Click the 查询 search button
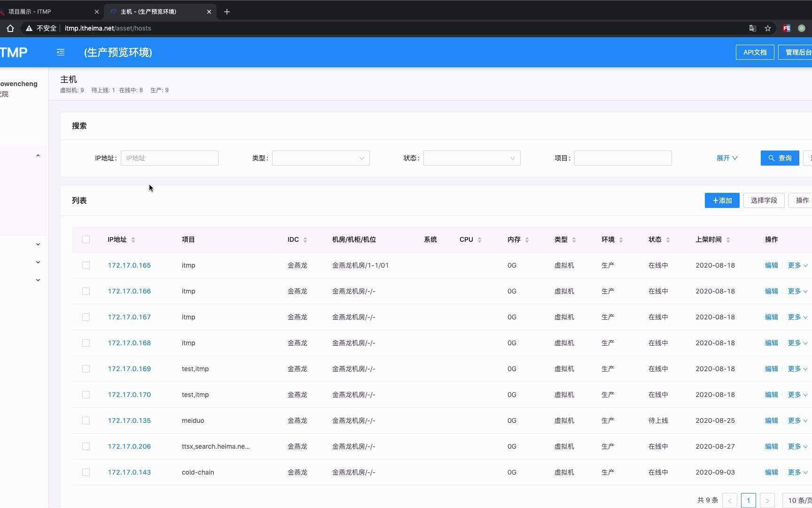This screenshot has height=508, width=812. point(780,158)
